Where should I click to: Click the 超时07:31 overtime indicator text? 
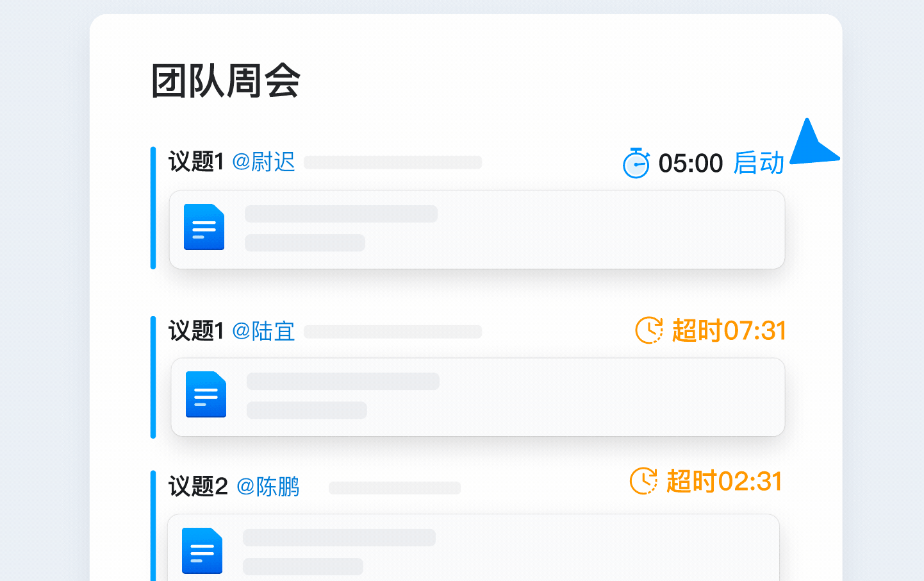tap(729, 331)
